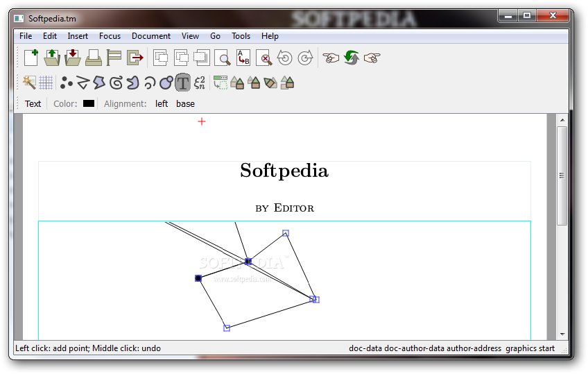Open the File menu
Image resolution: width=588 pixels, height=374 pixels.
26,36
